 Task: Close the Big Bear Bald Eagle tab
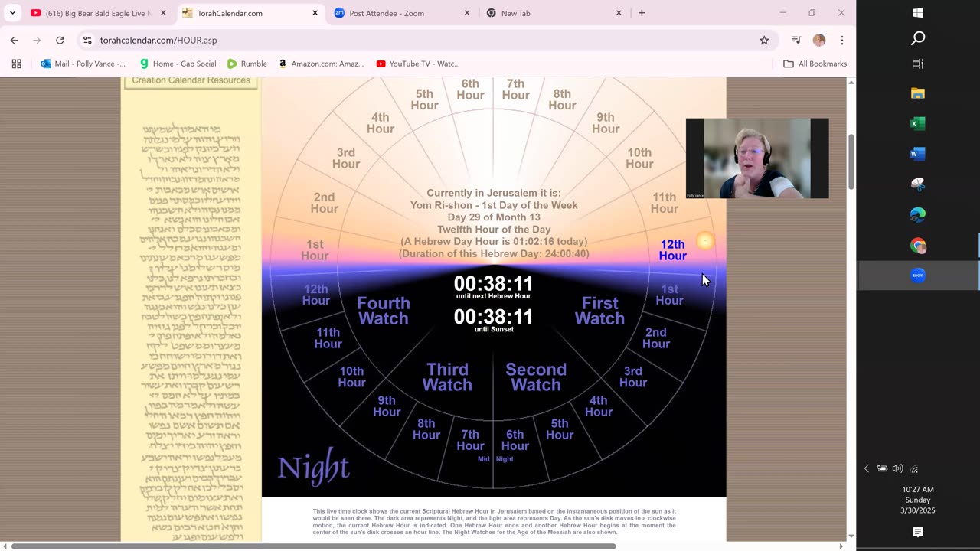pos(163,13)
